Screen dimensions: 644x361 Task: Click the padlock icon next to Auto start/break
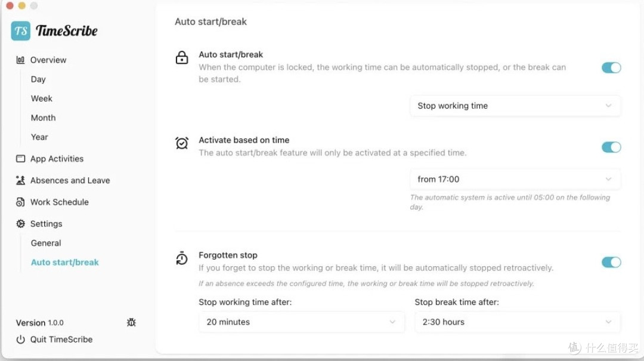pos(181,58)
